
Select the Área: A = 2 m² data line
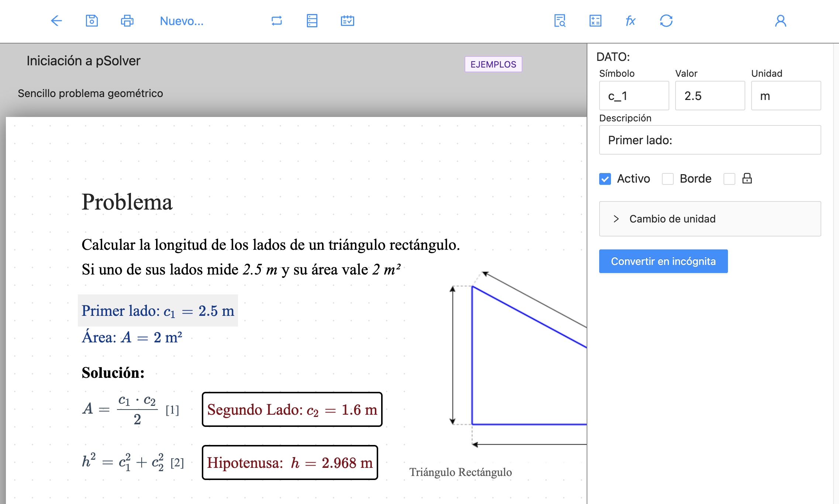click(132, 337)
